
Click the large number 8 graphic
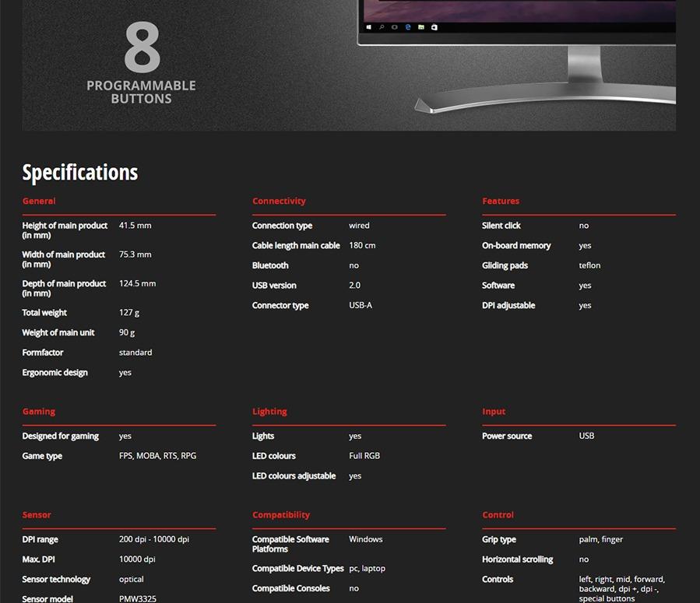142,48
